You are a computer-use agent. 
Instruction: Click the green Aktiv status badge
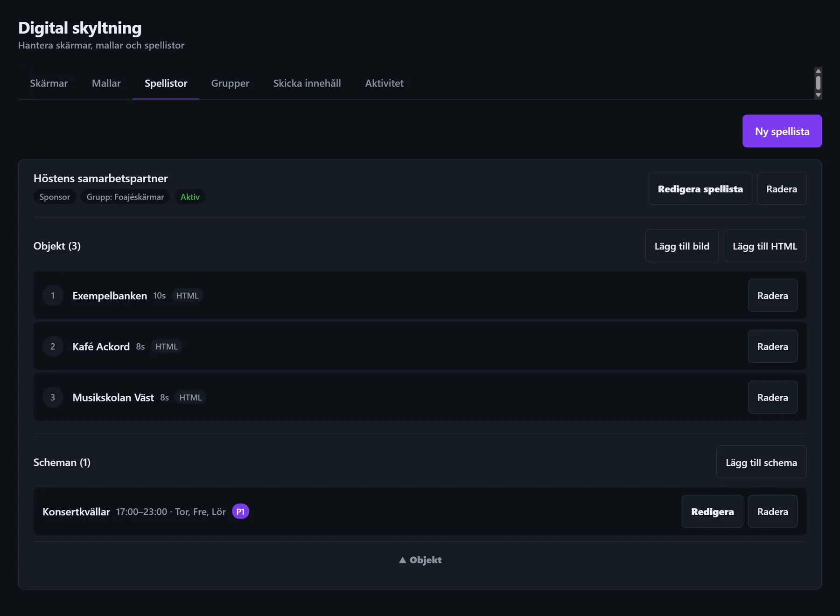tap(190, 197)
